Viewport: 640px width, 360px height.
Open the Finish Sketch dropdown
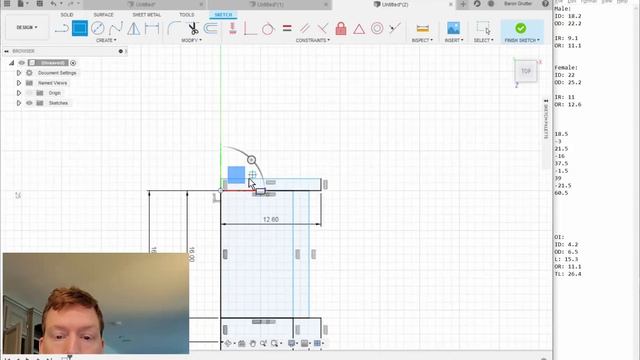pos(522,40)
